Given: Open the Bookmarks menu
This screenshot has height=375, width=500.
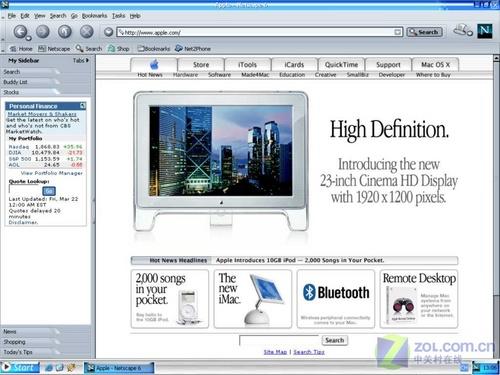Looking at the screenshot, I should click(95, 16).
